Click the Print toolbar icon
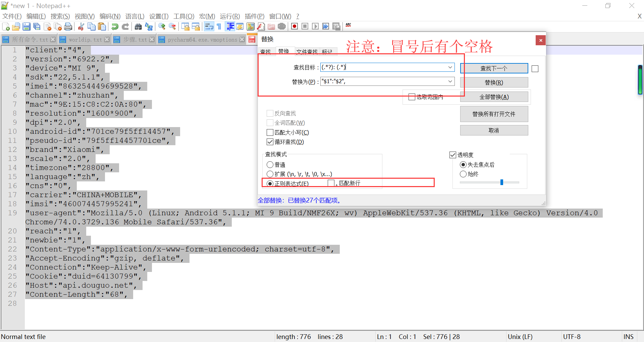Viewport: 644px width, 342px height. [68, 26]
